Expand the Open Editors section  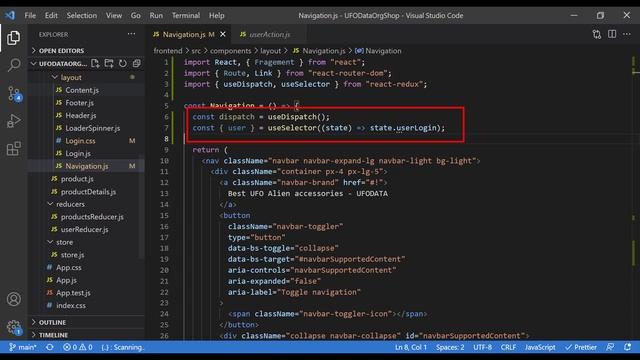pyautogui.click(x=86, y=51)
